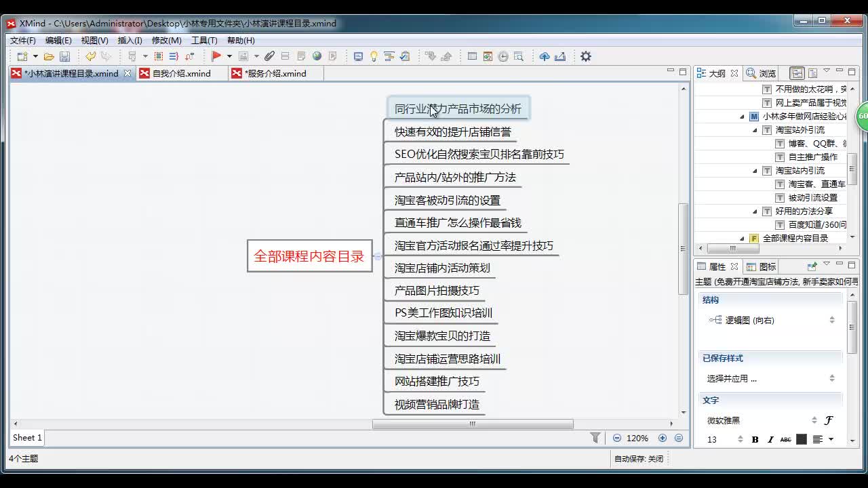
Task: Open the image insert dropdown arrow
Action: pyautogui.click(x=256, y=56)
